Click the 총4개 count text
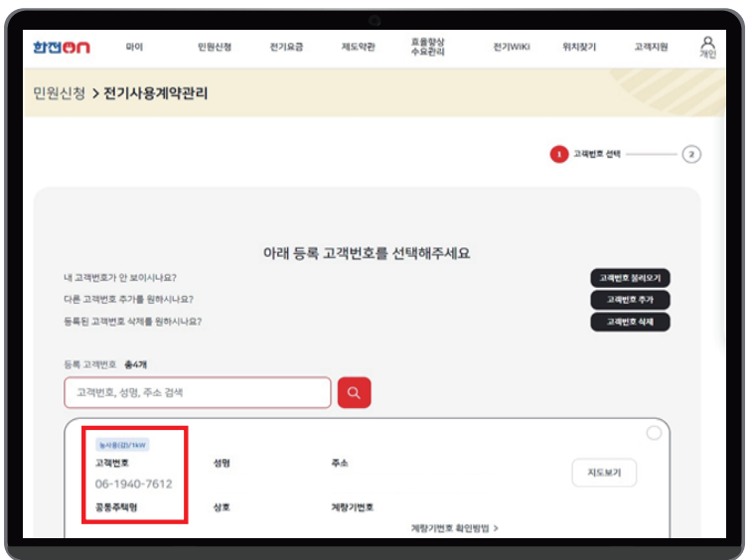Viewport: 748px width, 560px height. (x=135, y=365)
